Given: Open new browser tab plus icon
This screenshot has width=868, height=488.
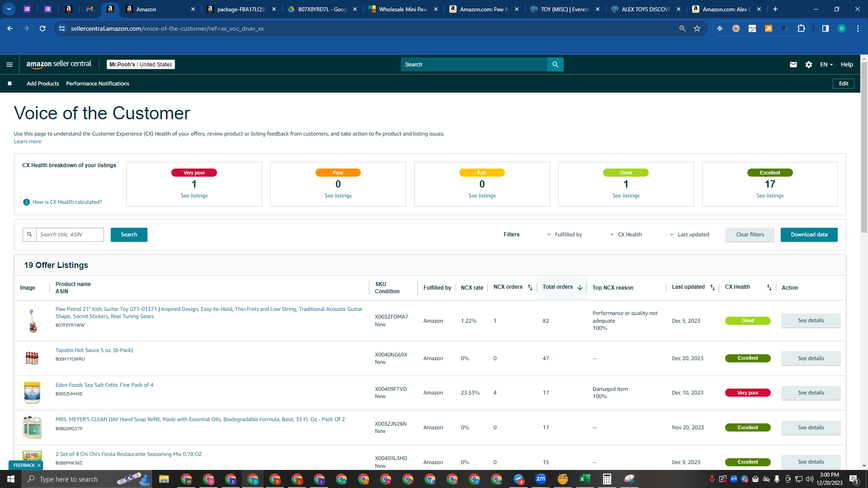Looking at the screenshot, I should (775, 9).
